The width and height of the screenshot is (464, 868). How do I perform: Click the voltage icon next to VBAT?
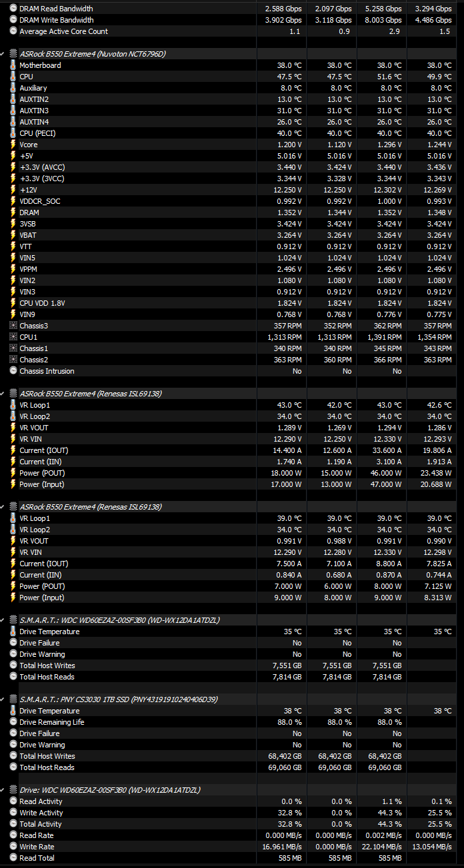coord(13,235)
